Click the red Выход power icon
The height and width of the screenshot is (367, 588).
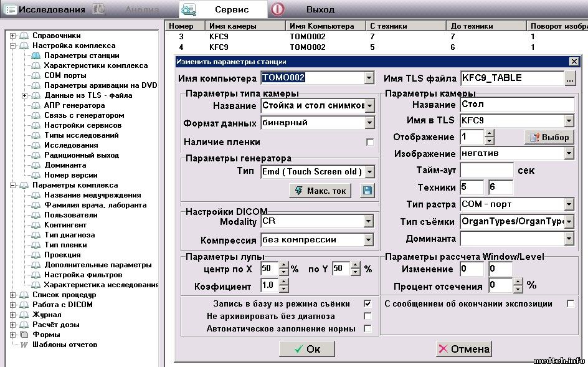tap(278, 9)
